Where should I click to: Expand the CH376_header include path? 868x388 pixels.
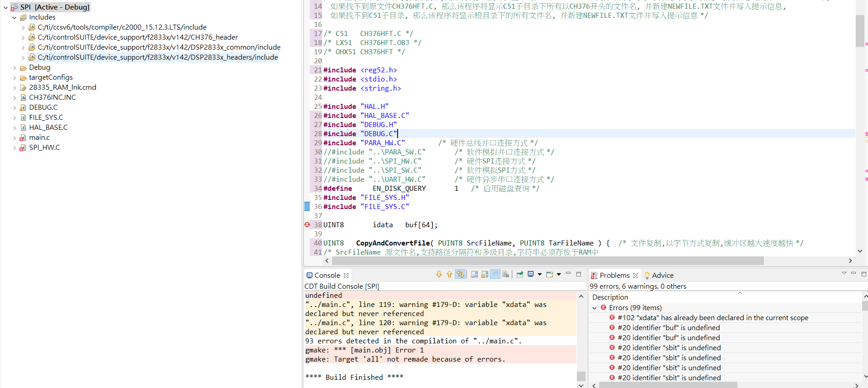coord(23,38)
